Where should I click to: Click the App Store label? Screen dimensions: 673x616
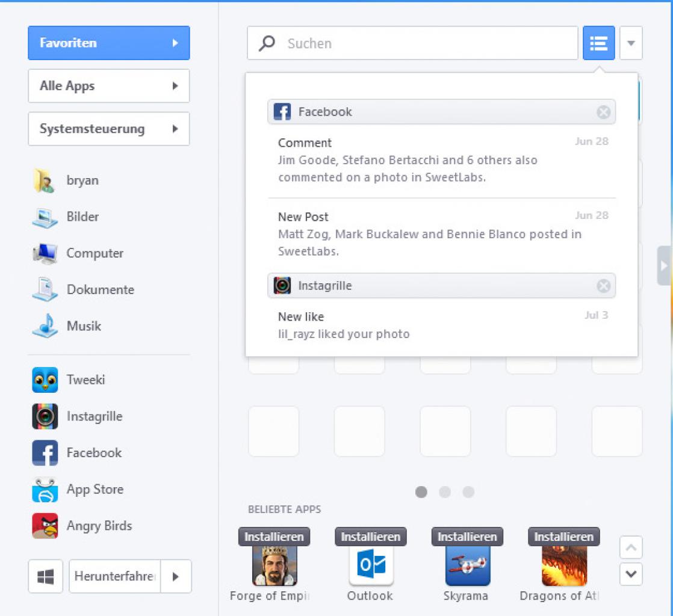[95, 490]
